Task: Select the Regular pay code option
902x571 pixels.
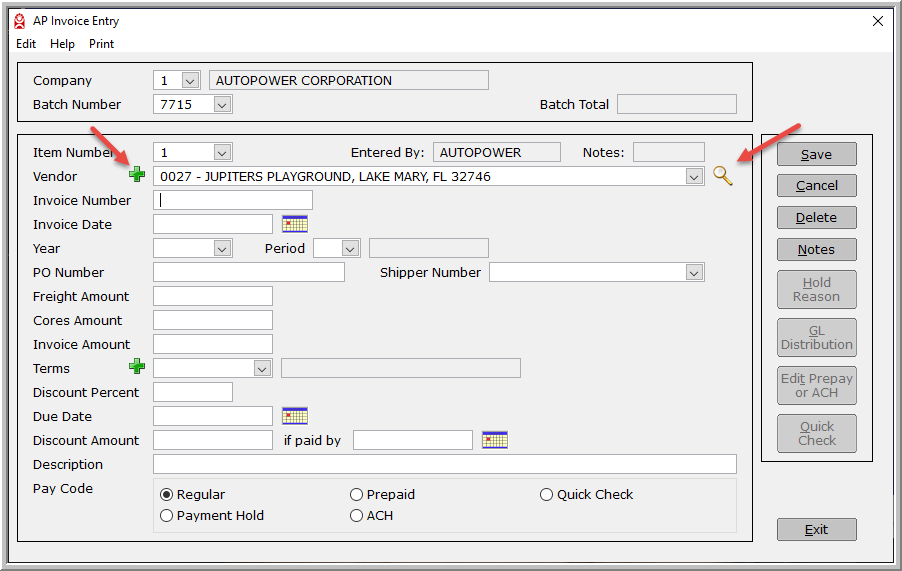Action: [x=167, y=494]
